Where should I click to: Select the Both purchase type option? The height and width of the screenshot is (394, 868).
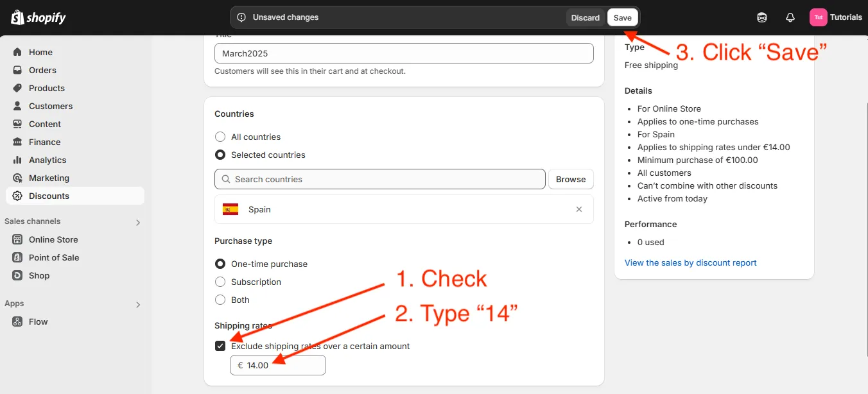[x=220, y=300]
